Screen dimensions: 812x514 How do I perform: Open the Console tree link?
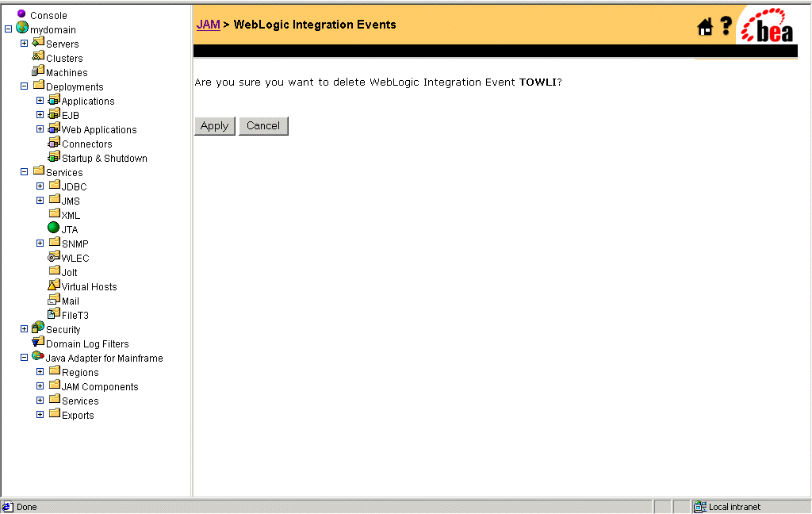click(x=48, y=16)
